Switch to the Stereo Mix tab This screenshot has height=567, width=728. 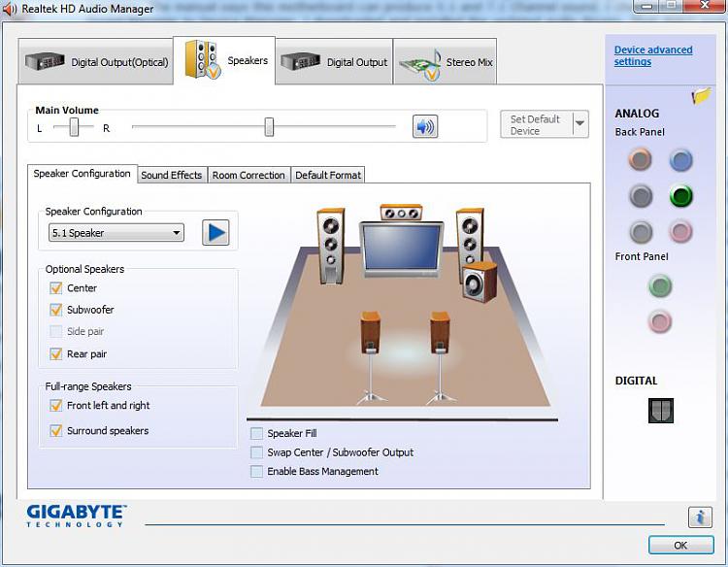445,62
